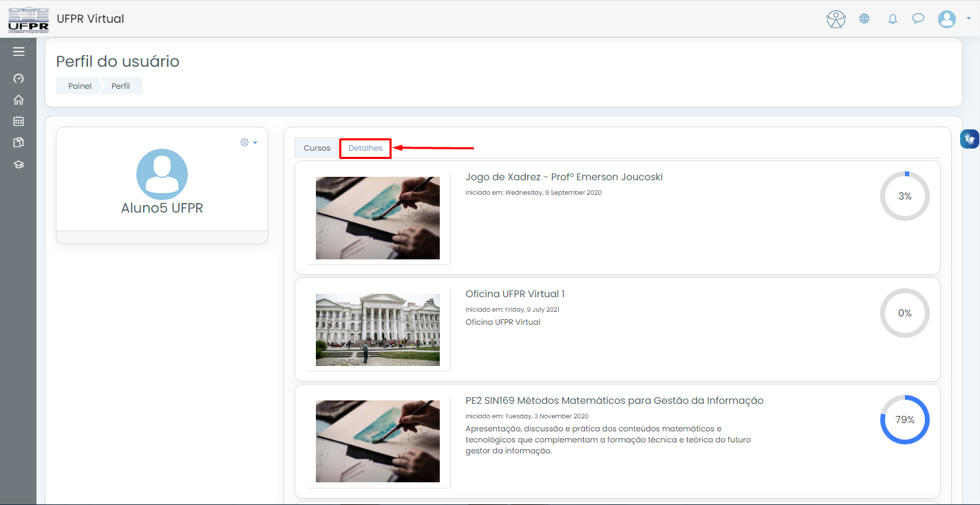Open the sign language hand widget
The height and width of the screenshot is (505, 980).
tap(970, 139)
